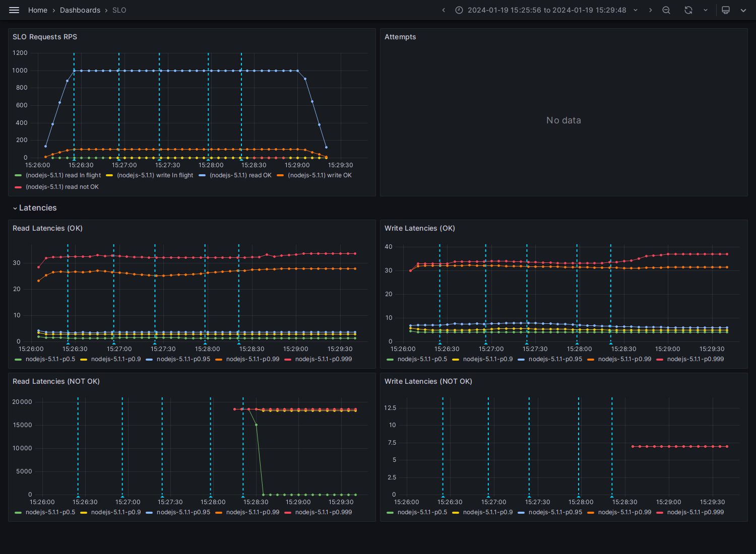This screenshot has height=554, width=756.
Task: Refresh the dashboard
Action: tap(688, 10)
